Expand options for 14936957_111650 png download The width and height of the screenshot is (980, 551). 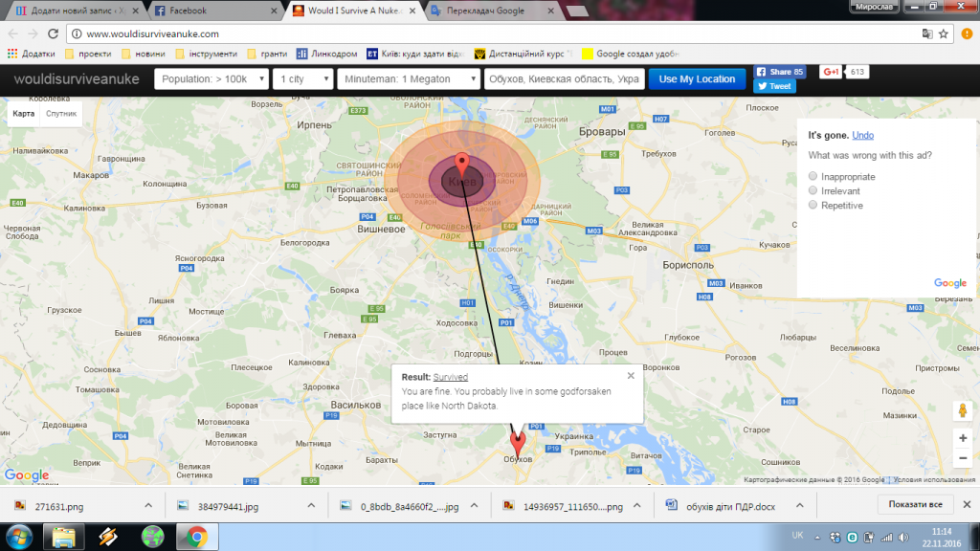(636, 506)
